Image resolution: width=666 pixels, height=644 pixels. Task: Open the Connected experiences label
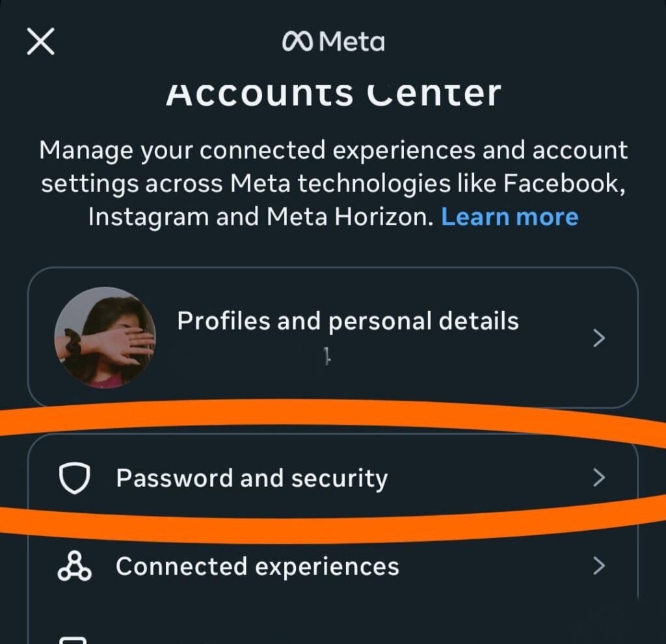pyautogui.click(x=257, y=567)
